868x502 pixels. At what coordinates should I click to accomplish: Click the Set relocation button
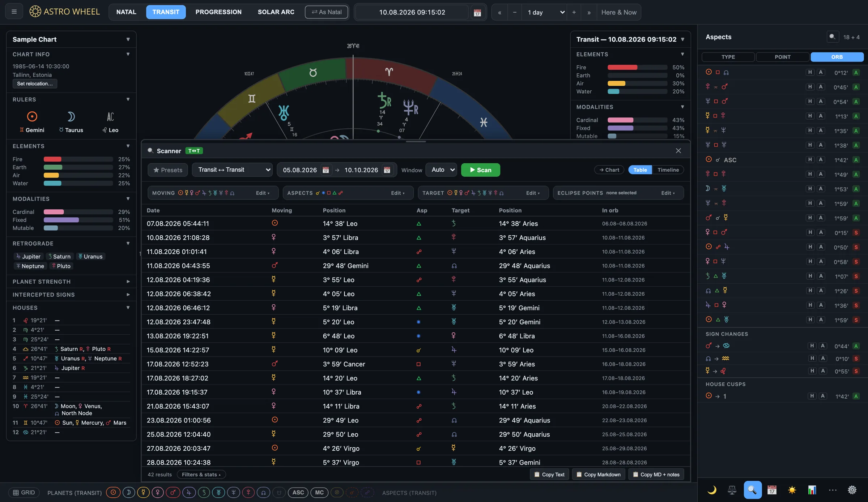[x=35, y=83]
